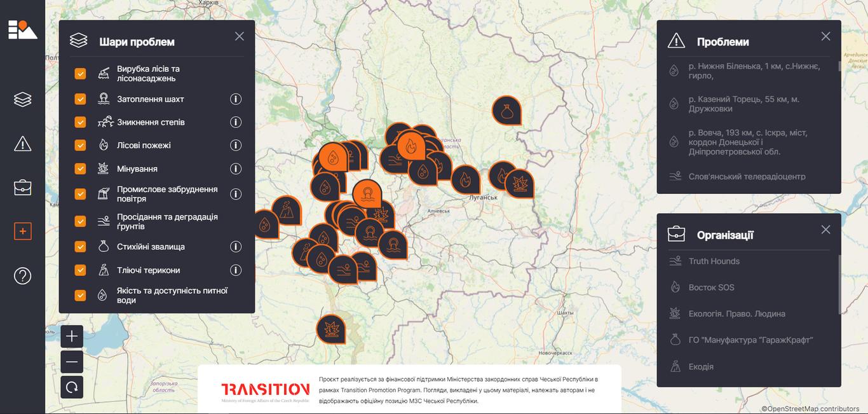868x414 pixels.
Task: Open the layers panel from the sidebar
Action: 22,99
